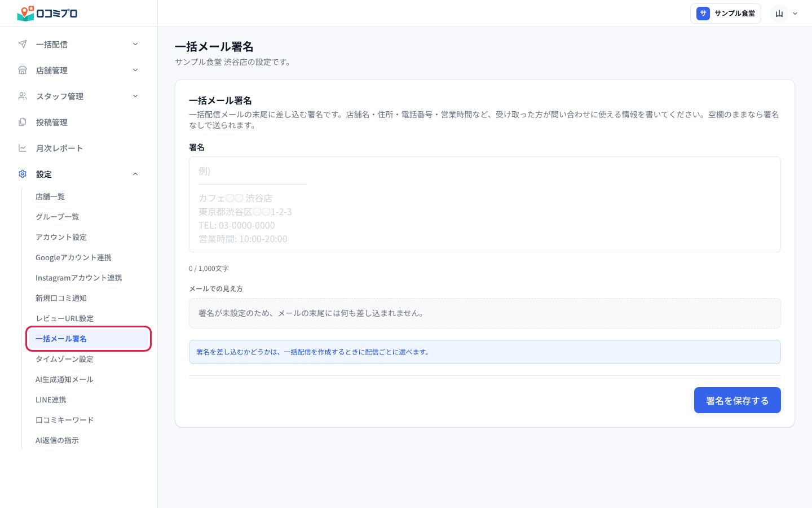Image resolution: width=812 pixels, height=508 pixels.
Task: Click the 一括メール署名 page heading
Action: click(x=214, y=47)
